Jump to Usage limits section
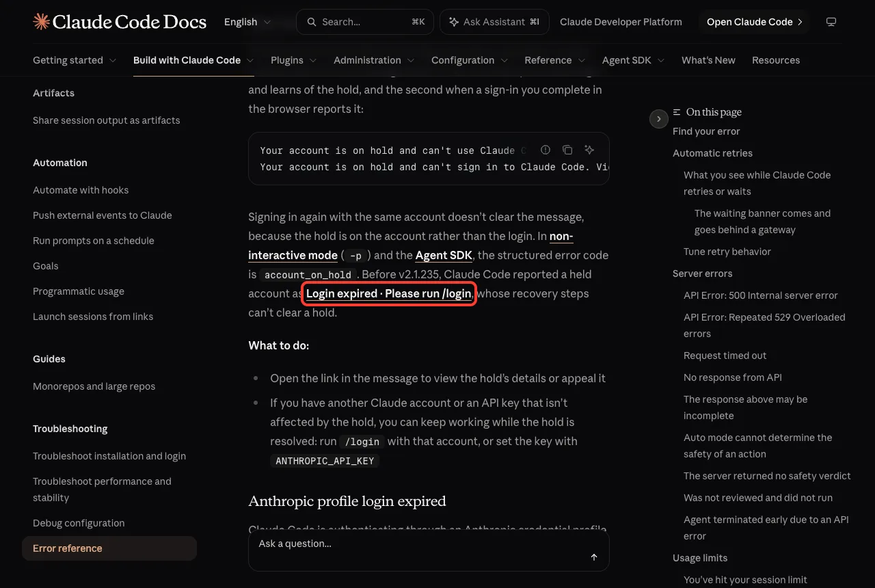875x588 pixels. 700,558
